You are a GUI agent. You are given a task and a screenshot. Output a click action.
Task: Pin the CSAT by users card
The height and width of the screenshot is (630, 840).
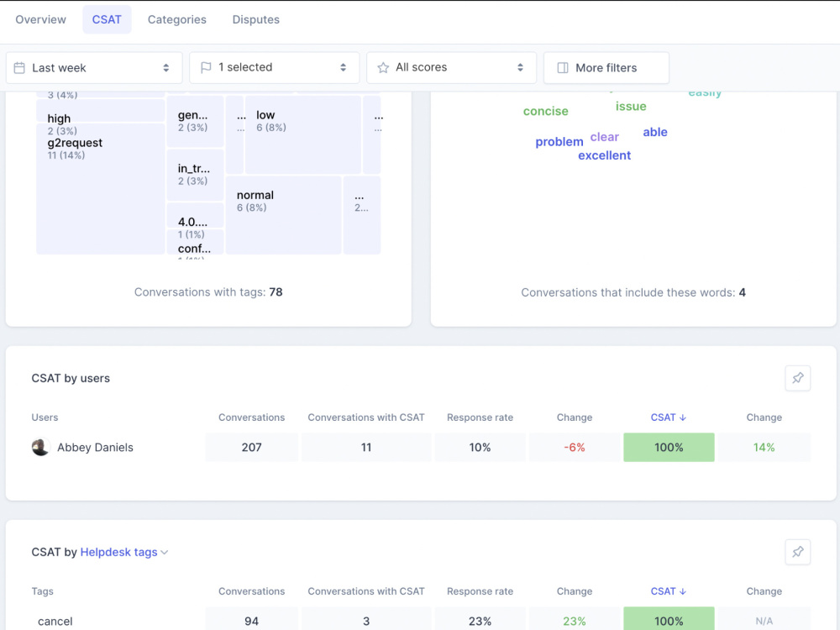[797, 378]
